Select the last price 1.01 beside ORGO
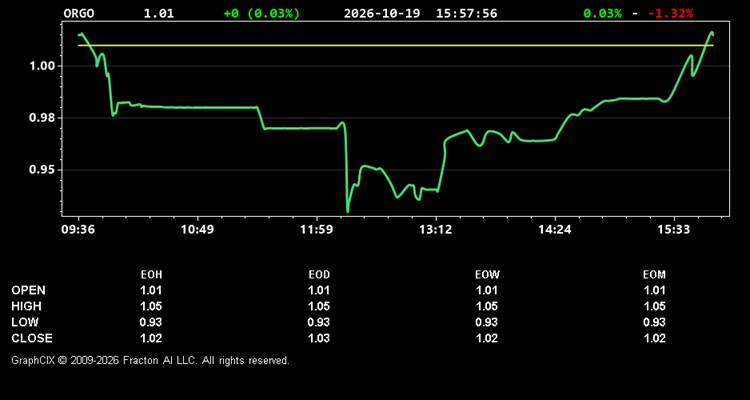750x400 pixels. pos(159,13)
